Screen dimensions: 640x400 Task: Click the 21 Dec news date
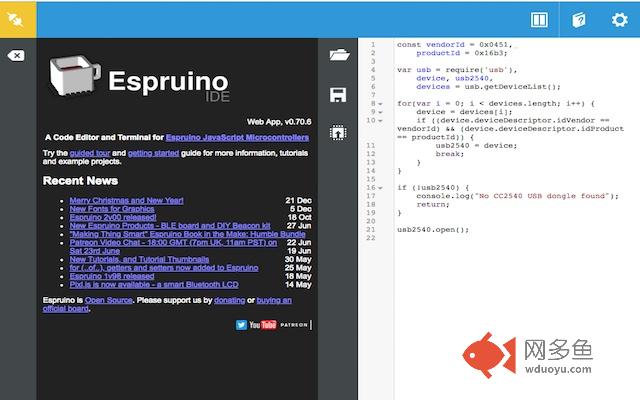(x=298, y=200)
